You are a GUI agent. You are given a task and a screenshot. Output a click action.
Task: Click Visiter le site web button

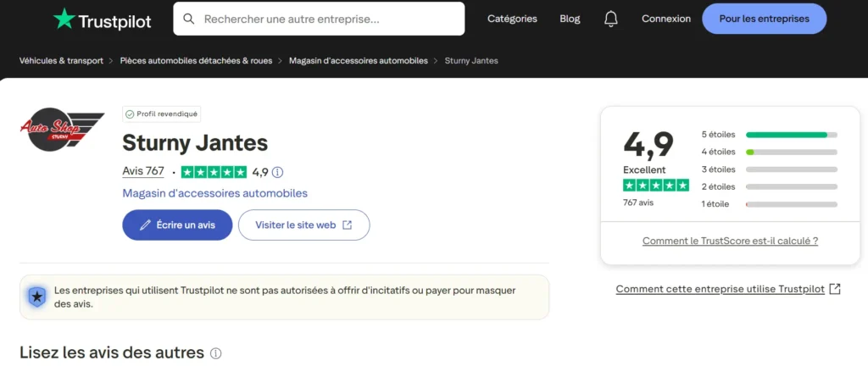(x=304, y=225)
